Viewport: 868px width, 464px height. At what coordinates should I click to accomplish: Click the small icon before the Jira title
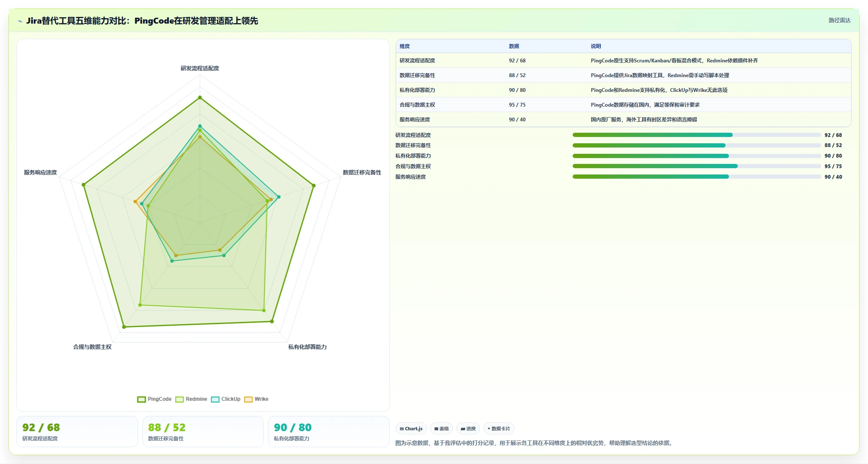[x=20, y=21]
